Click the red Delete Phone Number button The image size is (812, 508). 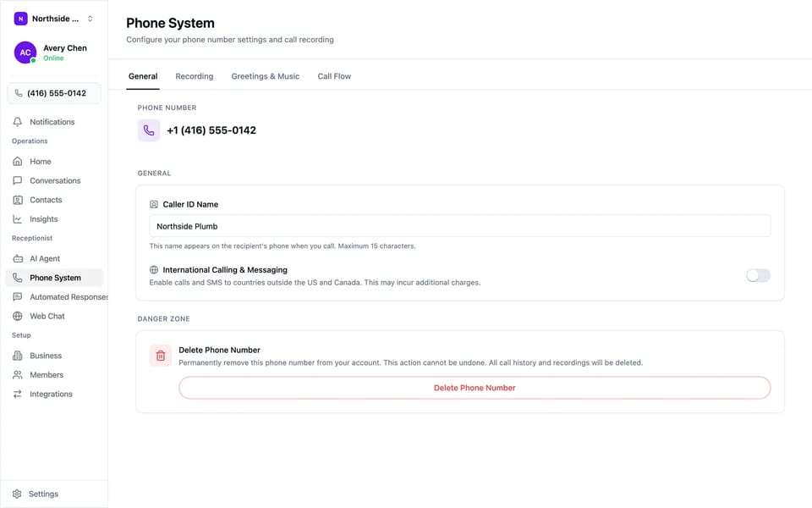pyautogui.click(x=475, y=388)
